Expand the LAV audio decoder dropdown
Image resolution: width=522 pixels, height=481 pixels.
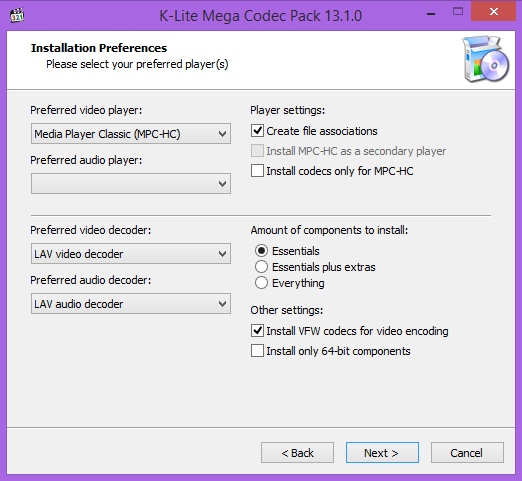pos(131,304)
